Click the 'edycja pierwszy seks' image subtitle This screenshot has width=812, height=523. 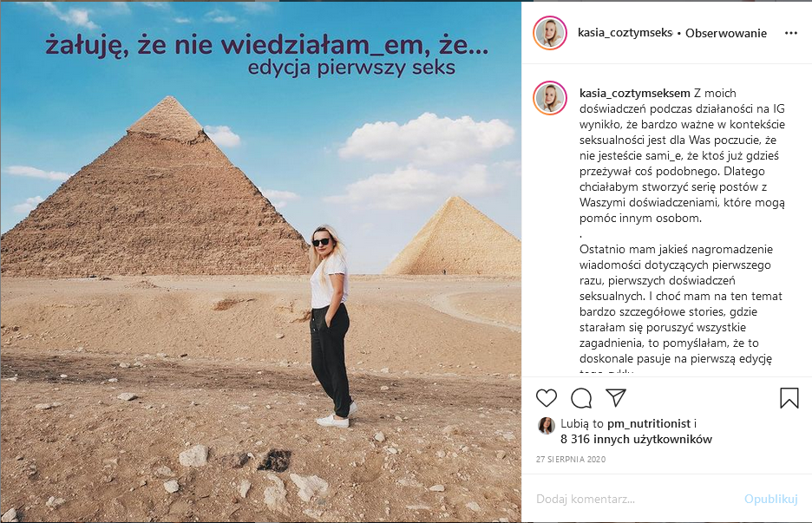point(351,68)
